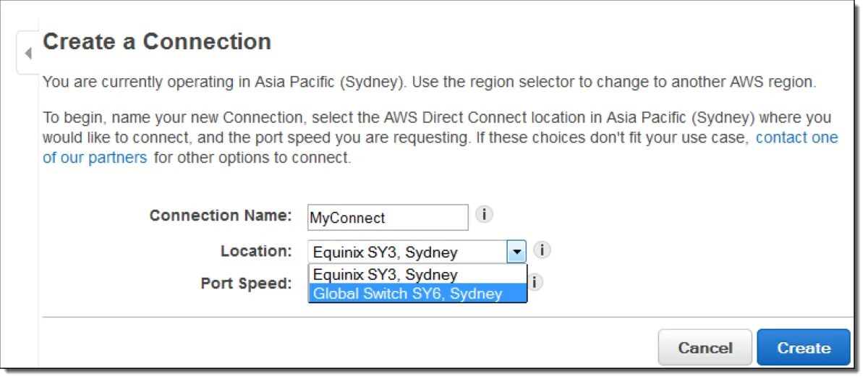Click the 'Create a Connection' heading

(157, 42)
